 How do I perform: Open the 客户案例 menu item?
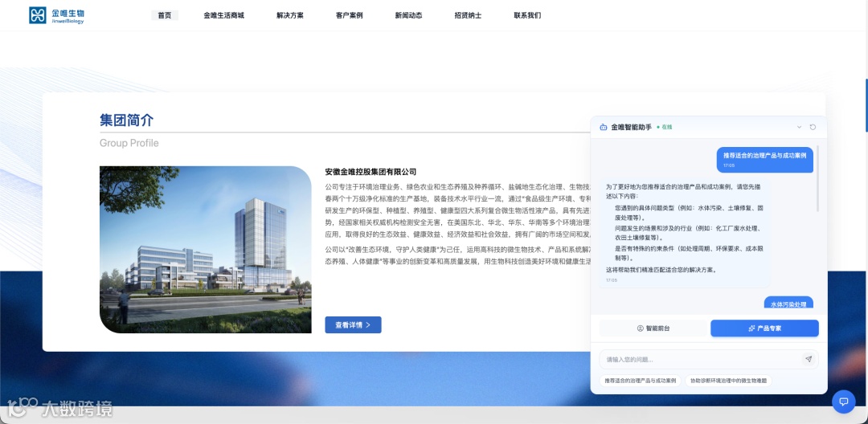[x=350, y=15]
